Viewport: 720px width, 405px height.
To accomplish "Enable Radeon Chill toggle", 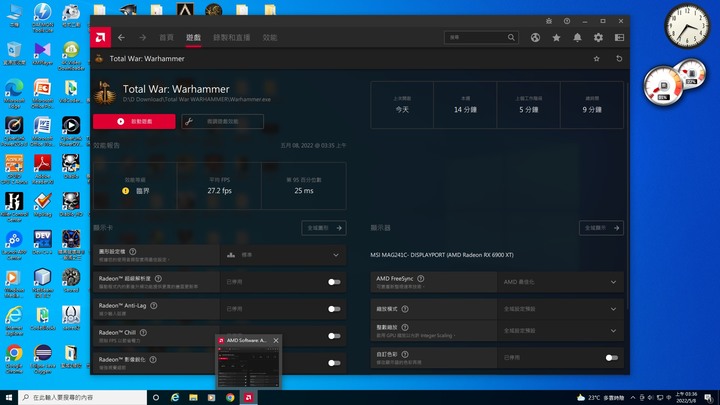I will pyautogui.click(x=334, y=336).
